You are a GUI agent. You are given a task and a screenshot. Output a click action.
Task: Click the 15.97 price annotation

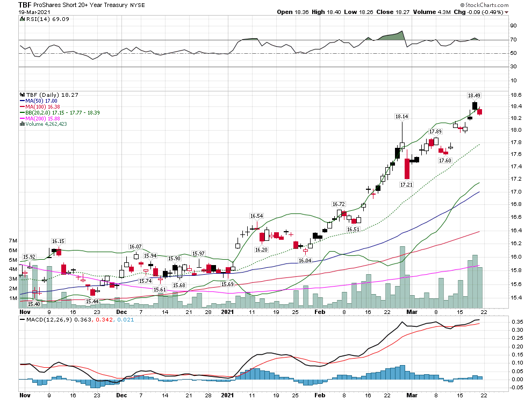pyautogui.click(x=198, y=254)
